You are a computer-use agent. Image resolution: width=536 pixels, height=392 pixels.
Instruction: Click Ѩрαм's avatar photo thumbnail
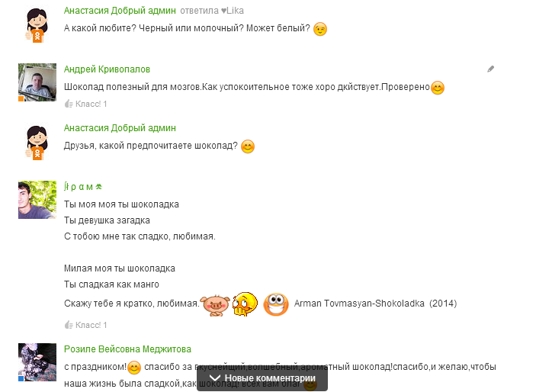click(x=37, y=200)
